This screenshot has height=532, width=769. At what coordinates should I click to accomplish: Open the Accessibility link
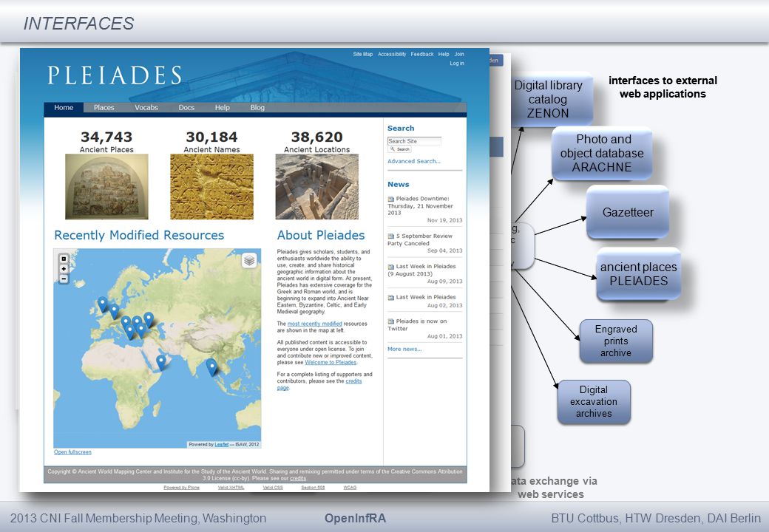point(392,54)
